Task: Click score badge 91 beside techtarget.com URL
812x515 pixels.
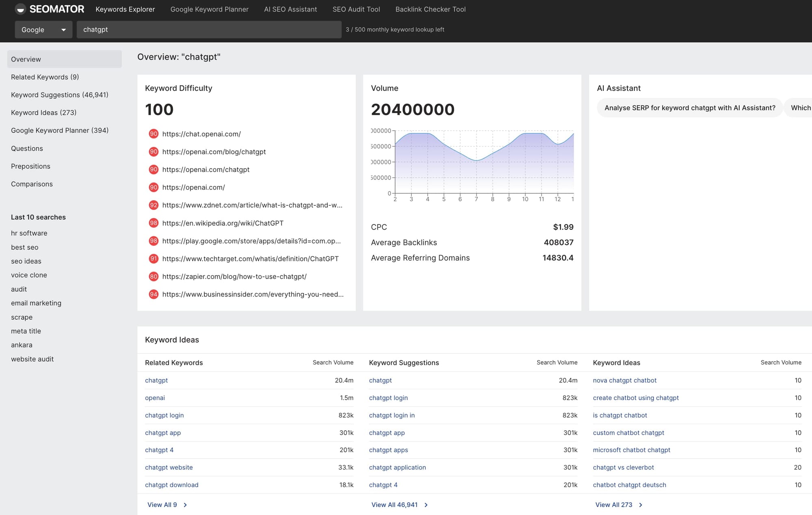Action: [x=153, y=259]
